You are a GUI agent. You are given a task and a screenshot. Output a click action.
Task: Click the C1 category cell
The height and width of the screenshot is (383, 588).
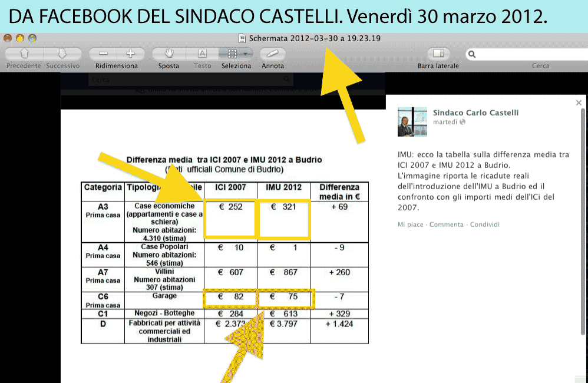click(x=103, y=313)
